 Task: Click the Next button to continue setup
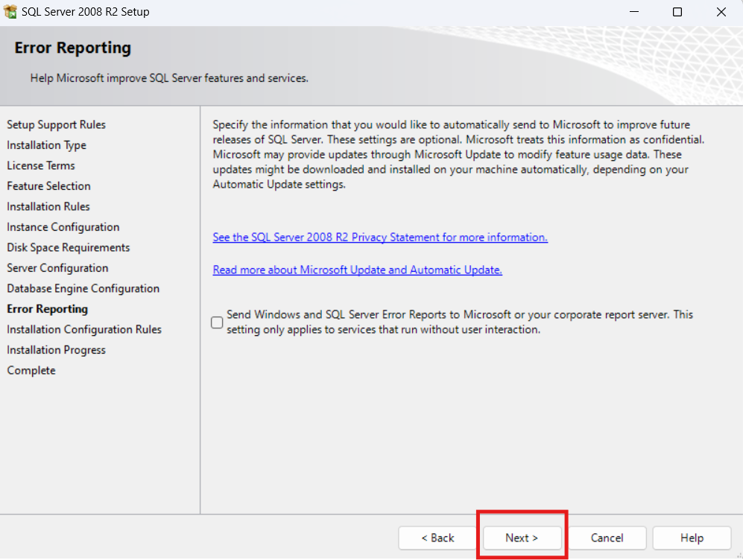tap(522, 538)
